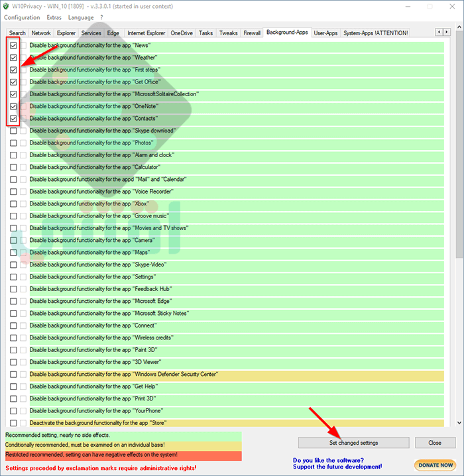Check the "Calculator" checkbox
Viewport: 464px width, 476px height.
coord(13,167)
